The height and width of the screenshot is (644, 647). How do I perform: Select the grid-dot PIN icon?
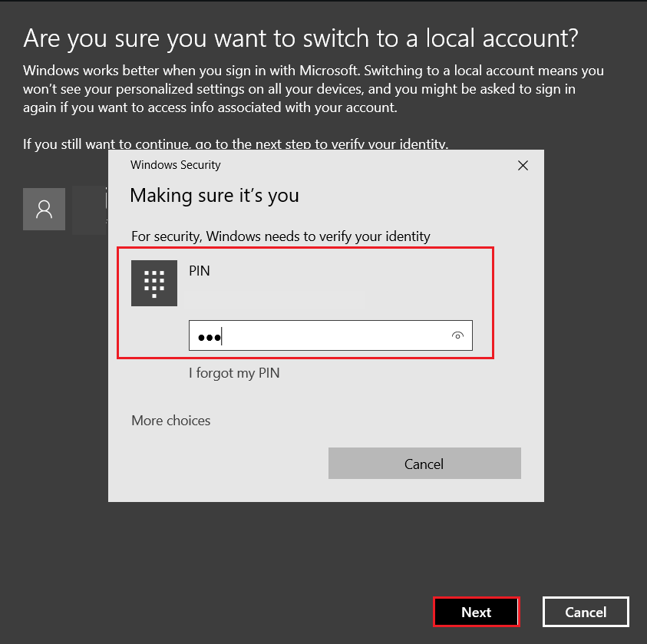153,282
